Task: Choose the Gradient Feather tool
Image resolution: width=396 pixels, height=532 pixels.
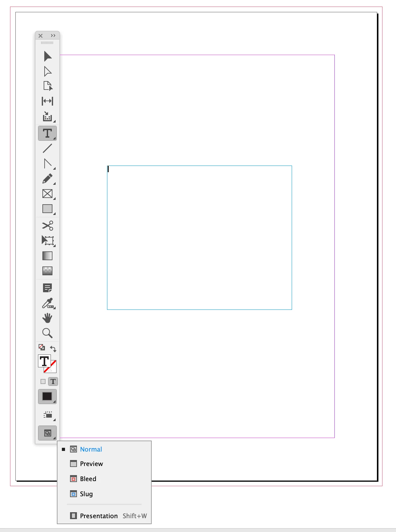Action: (x=47, y=271)
